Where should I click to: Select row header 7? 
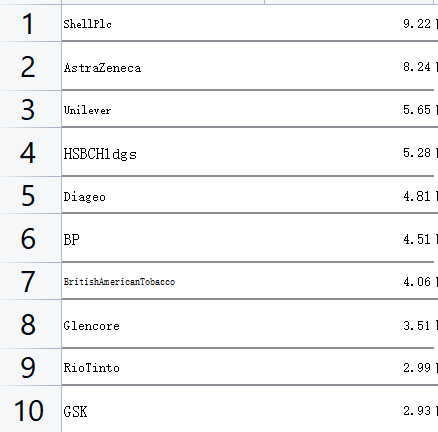pos(31,281)
